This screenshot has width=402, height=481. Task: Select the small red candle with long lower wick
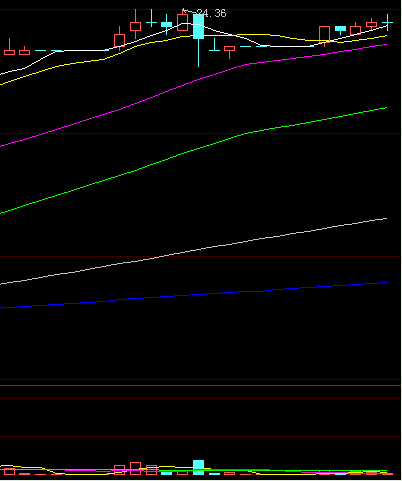click(229, 51)
